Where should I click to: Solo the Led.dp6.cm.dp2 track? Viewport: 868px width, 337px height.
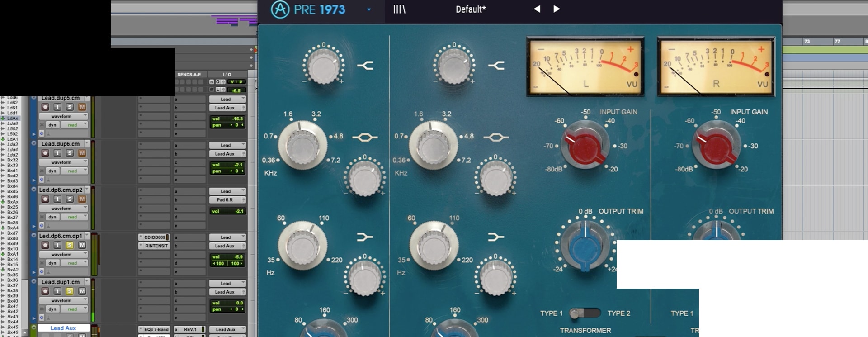70,199
